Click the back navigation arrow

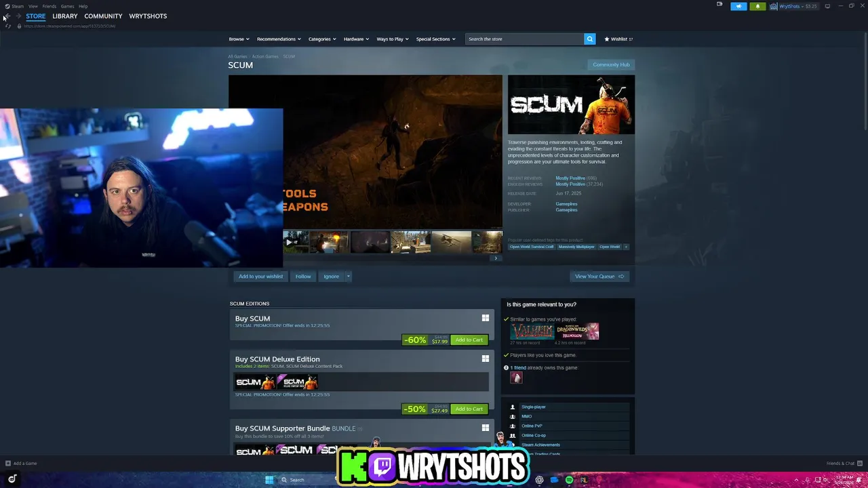point(7,16)
